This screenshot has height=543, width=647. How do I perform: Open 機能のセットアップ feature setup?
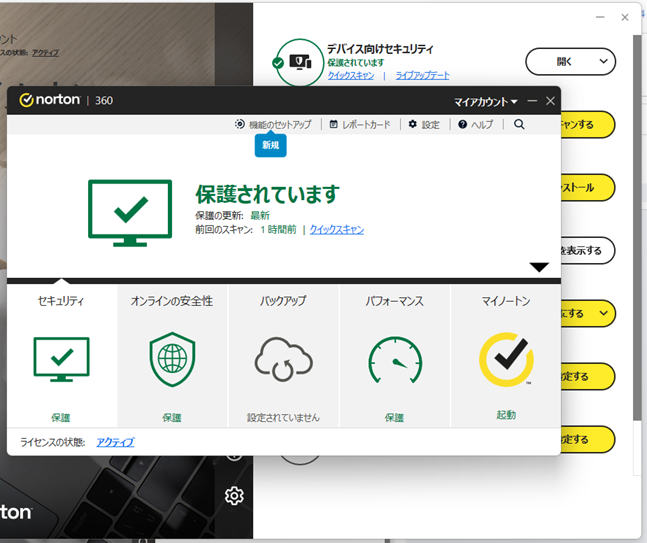[273, 124]
